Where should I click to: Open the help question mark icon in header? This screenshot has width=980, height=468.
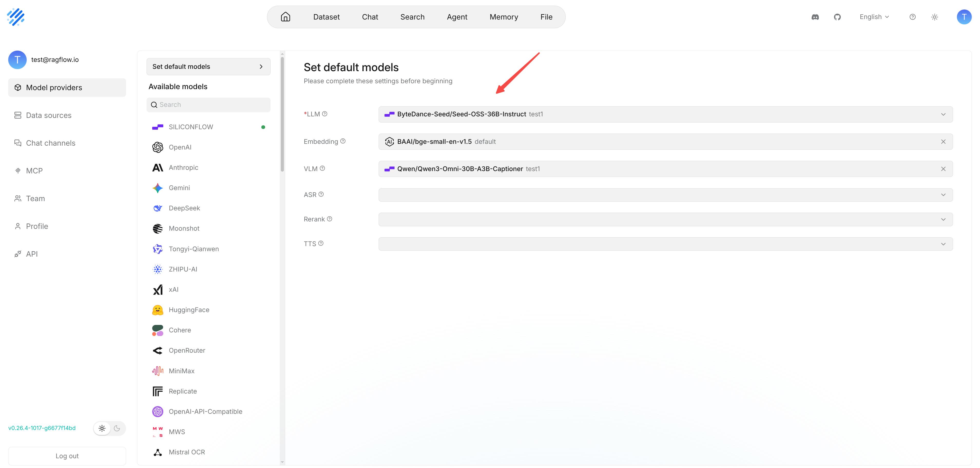pos(912,17)
